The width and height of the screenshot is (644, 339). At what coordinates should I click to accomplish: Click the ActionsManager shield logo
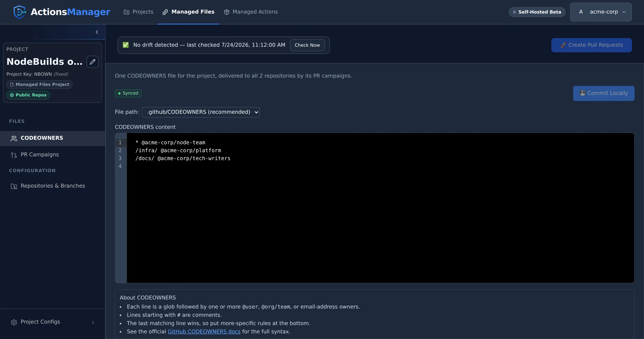coord(20,12)
